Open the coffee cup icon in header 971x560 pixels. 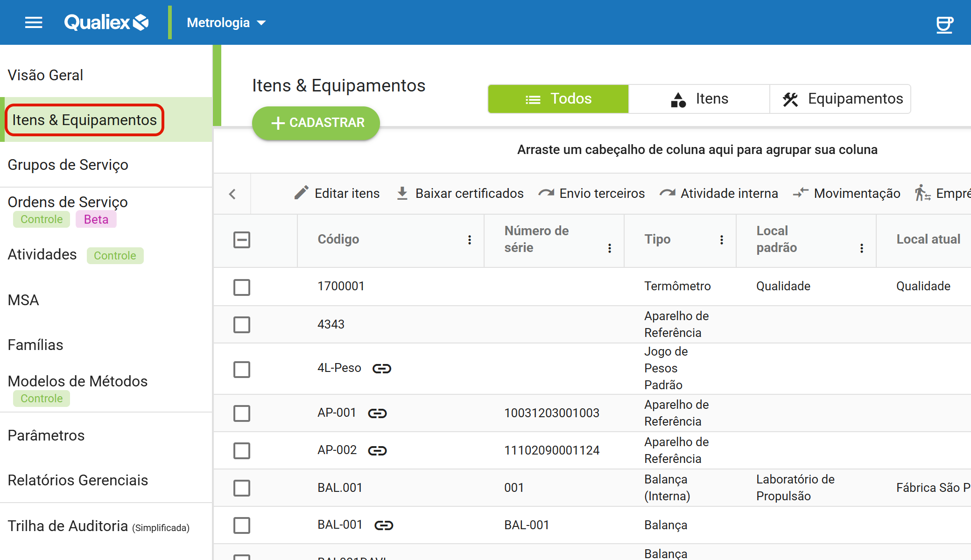click(x=944, y=24)
